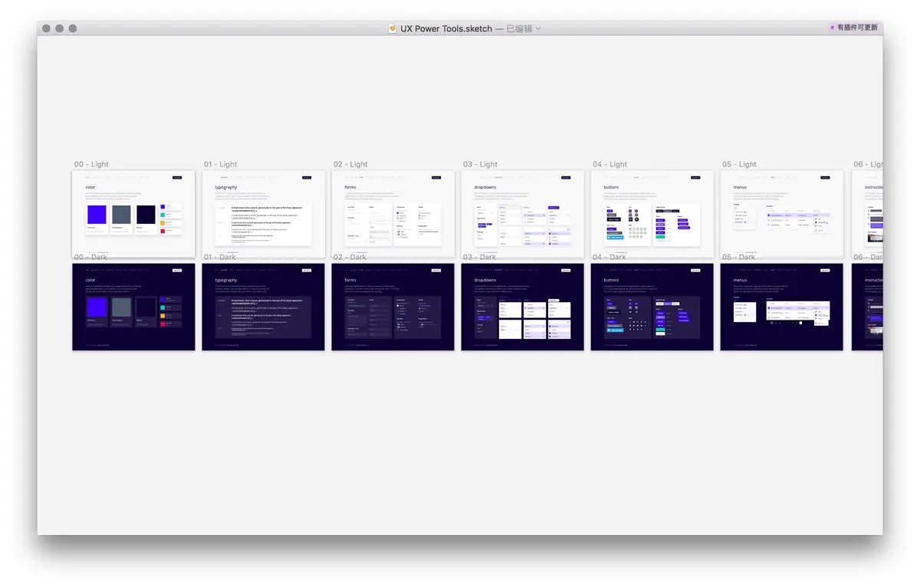
Task: Select the 00 - Dark artboard label
Action: (x=90, y=258)
